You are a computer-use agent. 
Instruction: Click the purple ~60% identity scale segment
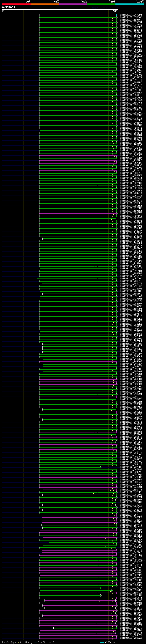click(73, 4)
